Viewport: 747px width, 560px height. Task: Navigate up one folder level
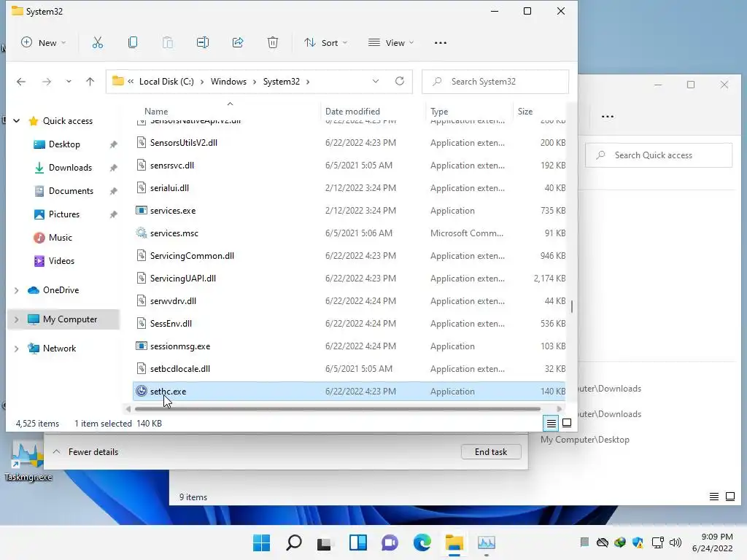point(90,82)
